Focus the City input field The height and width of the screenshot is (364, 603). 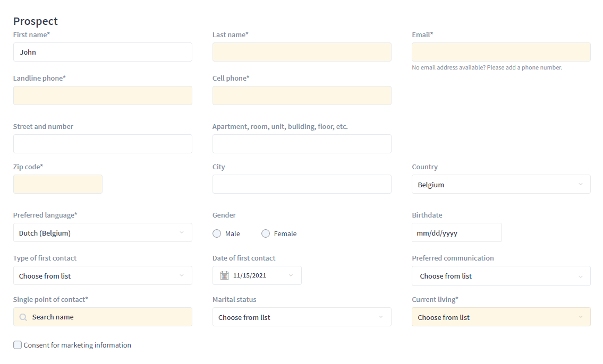coord(302,184)
